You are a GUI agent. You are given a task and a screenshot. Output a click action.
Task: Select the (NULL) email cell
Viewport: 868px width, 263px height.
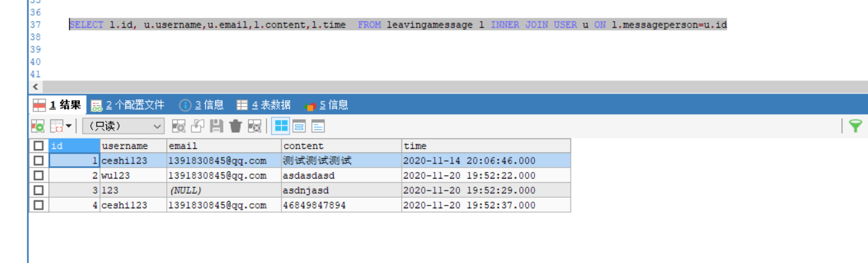224,190
